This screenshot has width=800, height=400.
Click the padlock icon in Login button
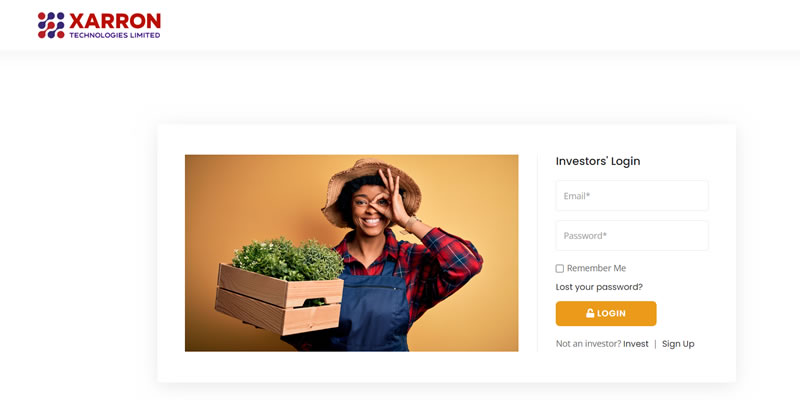tap(590, 313)
